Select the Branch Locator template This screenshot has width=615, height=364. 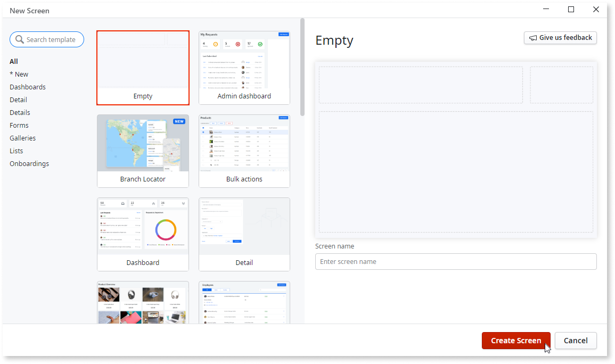click(x=143, y=151)
